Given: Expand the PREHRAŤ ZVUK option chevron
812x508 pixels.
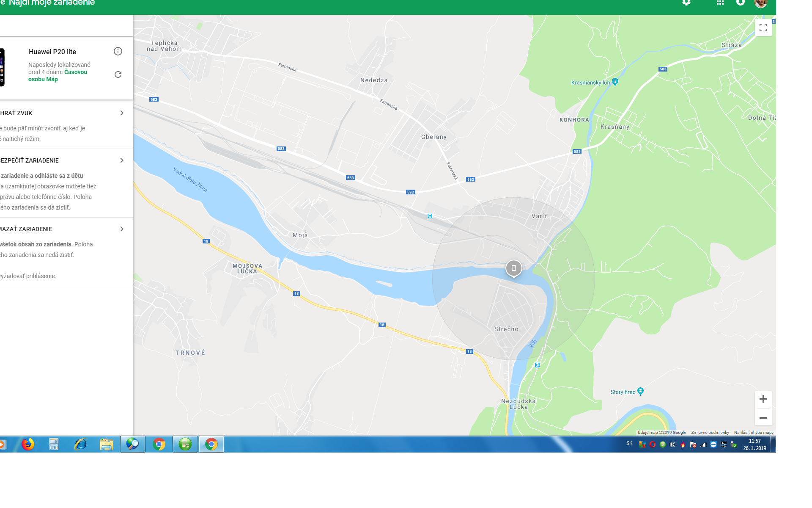Looking at the screenshot, I should (122, 113).
